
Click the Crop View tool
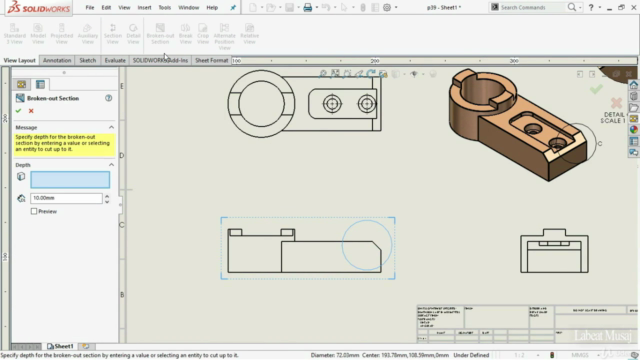203,34
